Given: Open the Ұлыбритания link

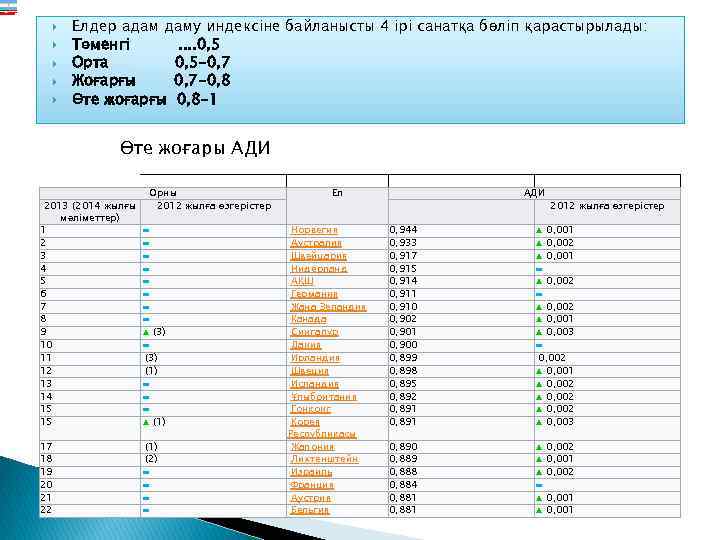Looking at the screenshot, I should (323, 397).
